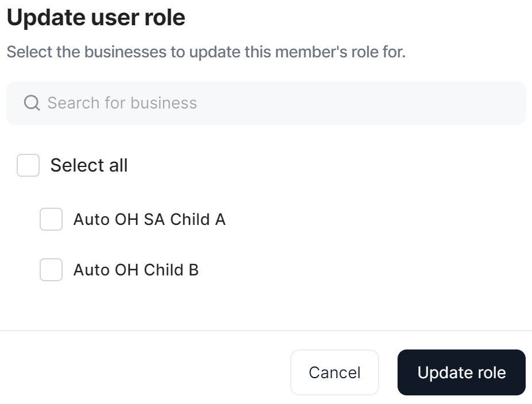This screenshot has width=532, height=404.
Task: Choose business Auto OH SA Child A
Action: pyautogui.click(x=51, y=219)
